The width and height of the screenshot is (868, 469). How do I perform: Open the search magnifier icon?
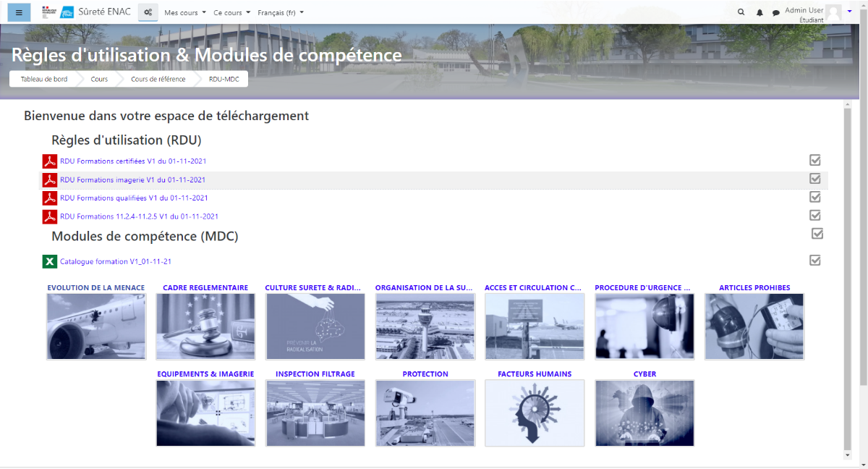(x=741, y=12)
